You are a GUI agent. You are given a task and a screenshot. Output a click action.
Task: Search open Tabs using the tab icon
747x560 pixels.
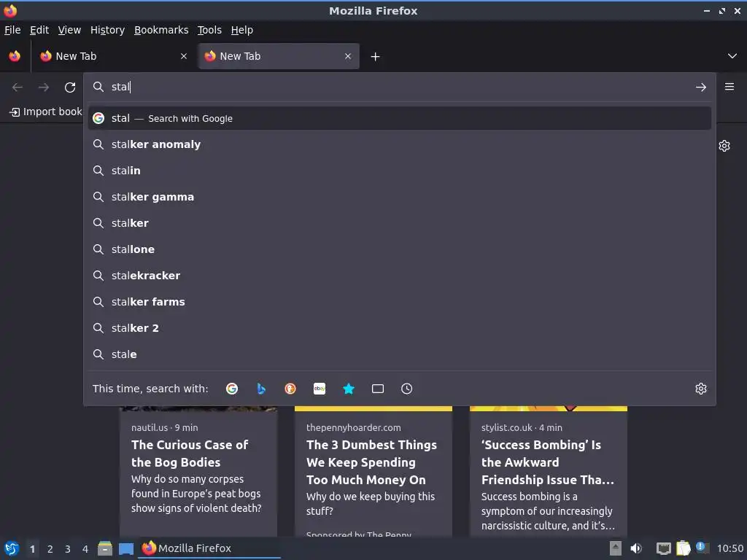(x=378, y=389)
